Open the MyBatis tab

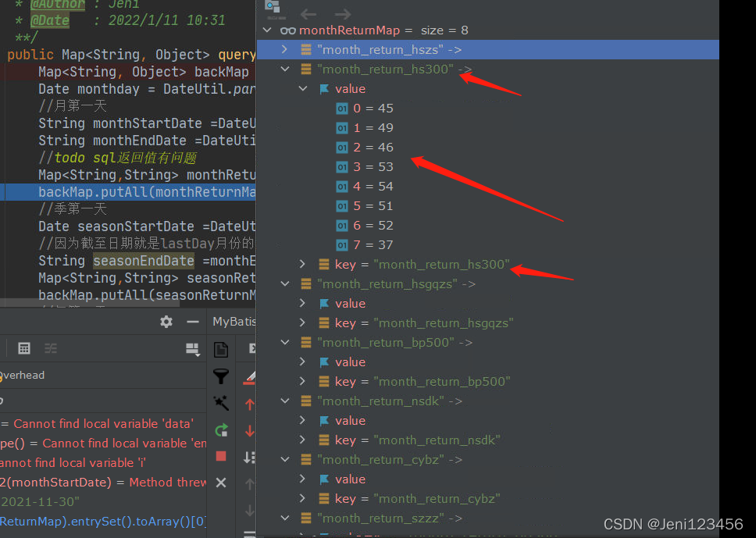coord(234,322)
